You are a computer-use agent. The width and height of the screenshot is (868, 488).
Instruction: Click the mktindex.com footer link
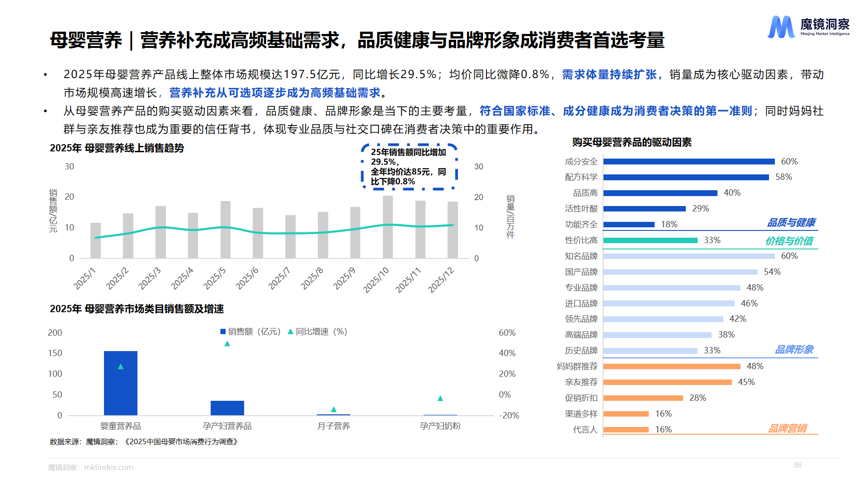(108, 467)
